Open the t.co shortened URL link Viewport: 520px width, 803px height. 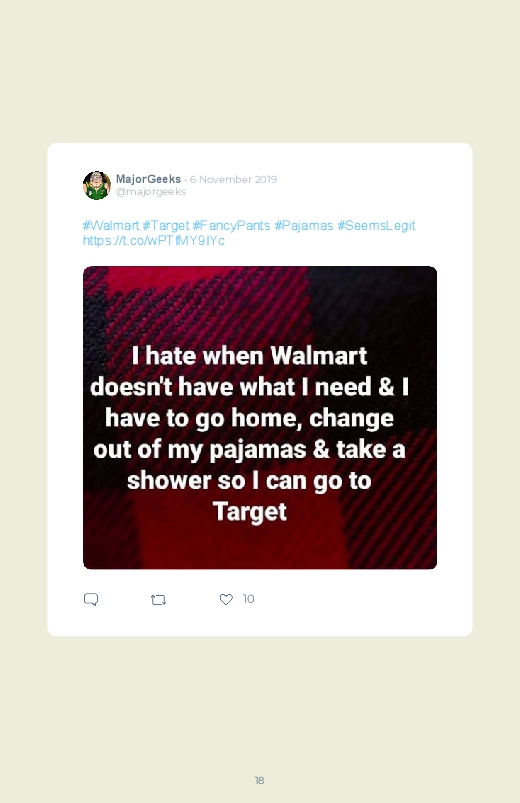154,240
